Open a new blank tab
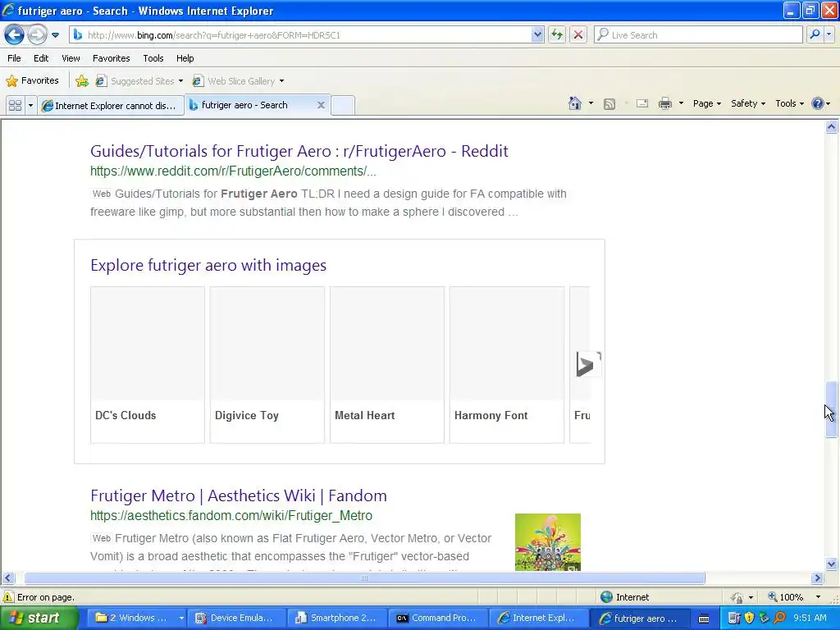Viewport: 840px width, 630px height. click(343, 105)
